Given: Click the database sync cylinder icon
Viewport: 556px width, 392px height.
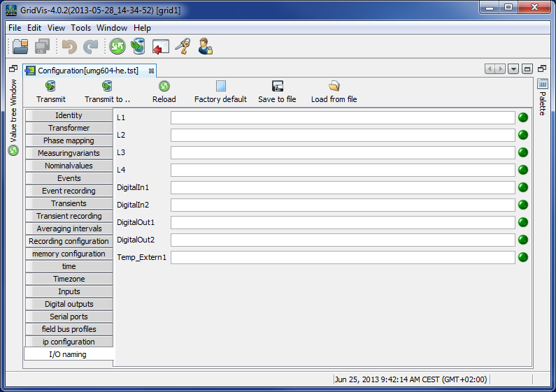Looking at the screenshot, I should [138, 46].
